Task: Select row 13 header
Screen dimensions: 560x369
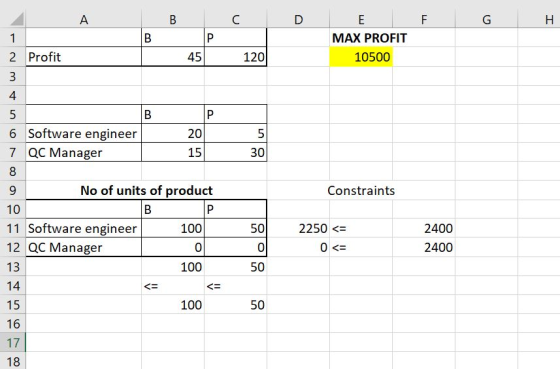Action: 13,266
